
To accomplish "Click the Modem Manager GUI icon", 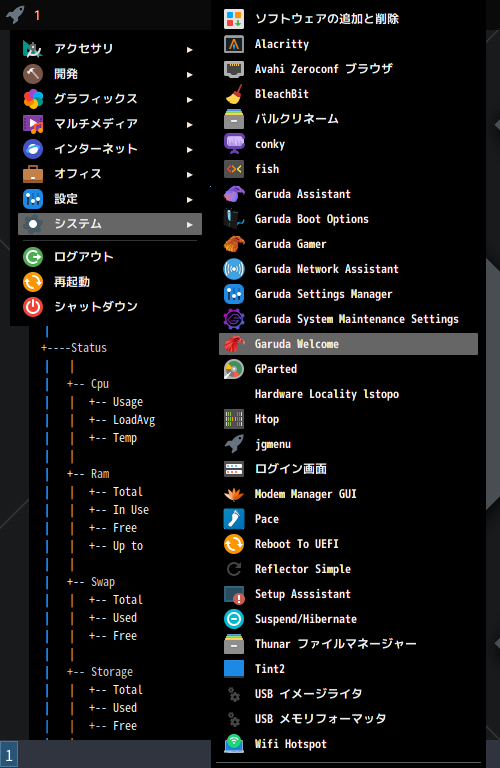I will pyautogui.click(x=234, y=494).
